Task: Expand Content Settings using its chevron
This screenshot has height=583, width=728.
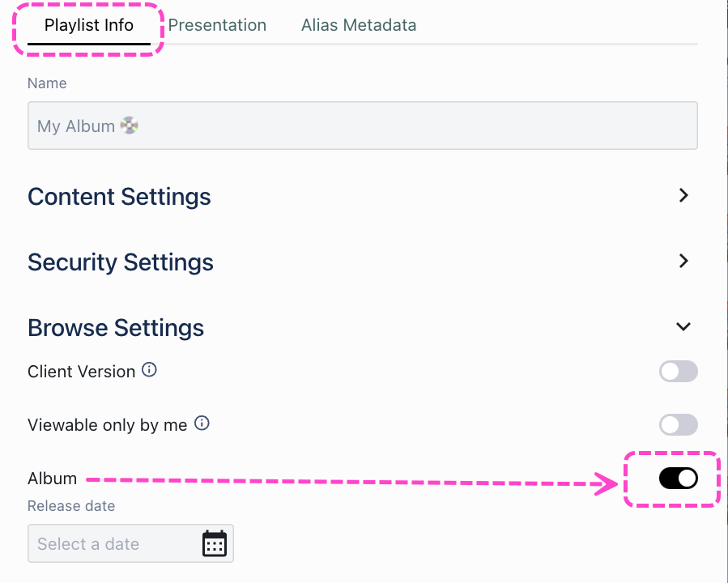Action: click(x=683, y=196)
